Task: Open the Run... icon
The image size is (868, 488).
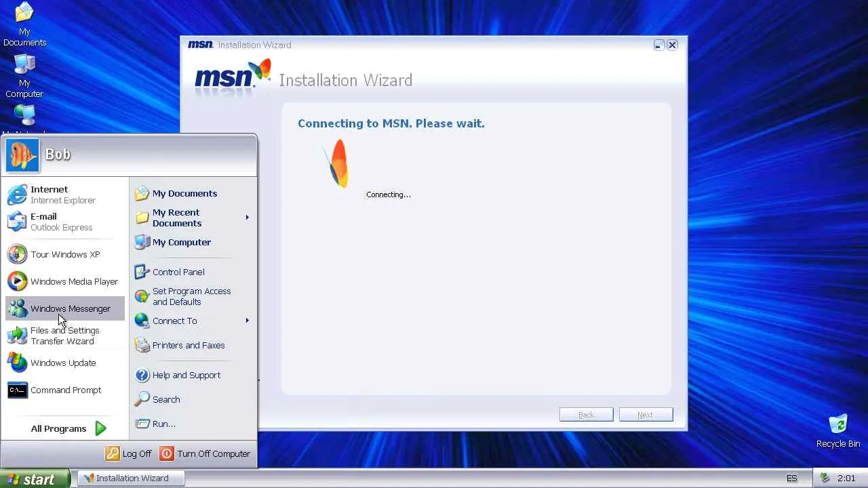Action: click(142, 424)
